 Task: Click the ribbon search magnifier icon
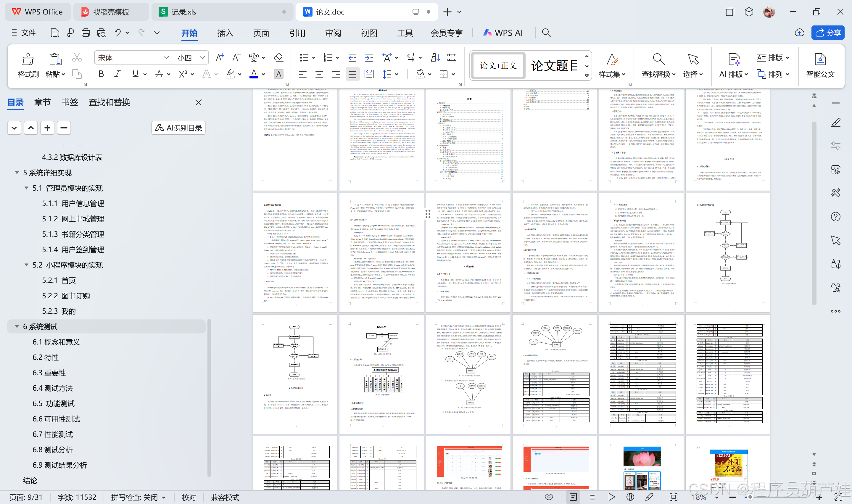[x=546, y=33]
